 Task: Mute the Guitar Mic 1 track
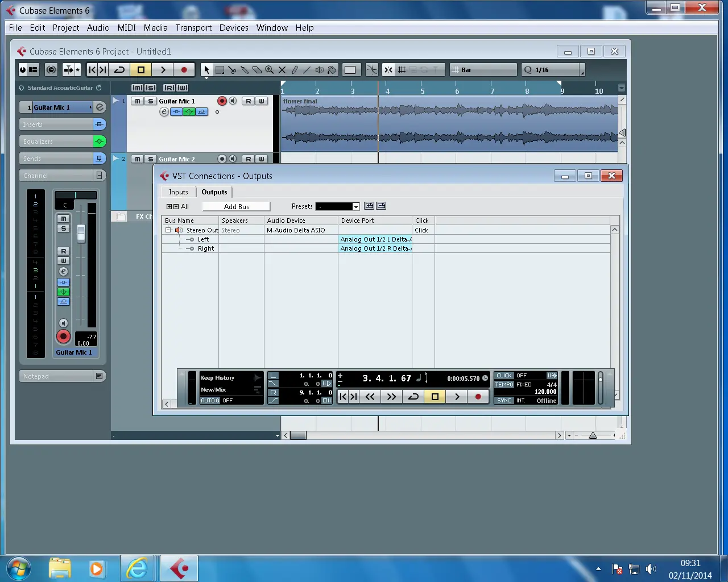(x=137, y=101)
